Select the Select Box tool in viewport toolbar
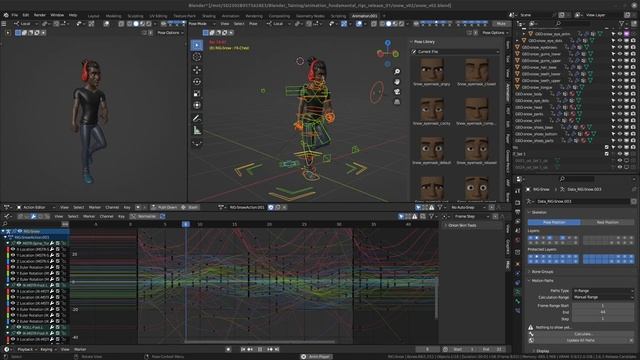The image size is (640, 360). pos(197,45)
